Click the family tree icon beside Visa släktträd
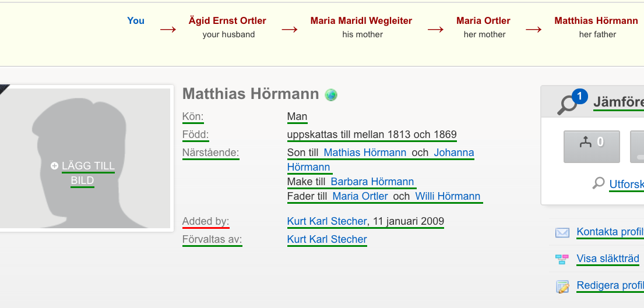The height and width of the screenshot is (308, 644). [562, 259]
